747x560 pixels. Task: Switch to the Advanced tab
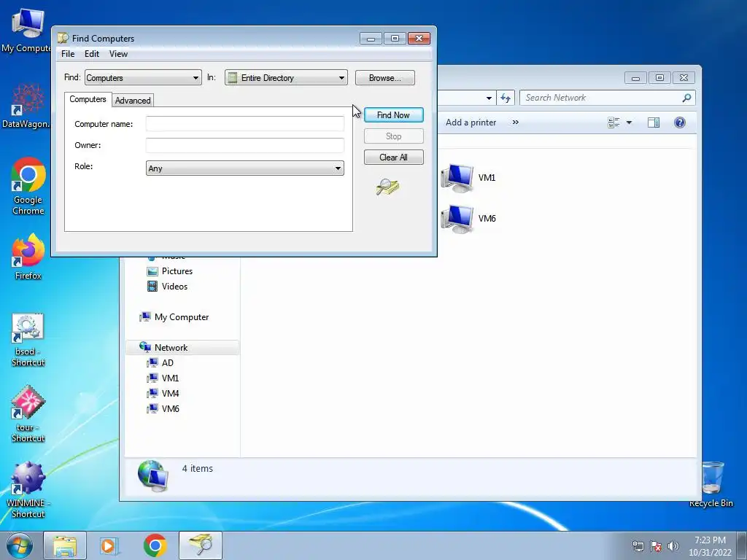[x=133, y=101]
